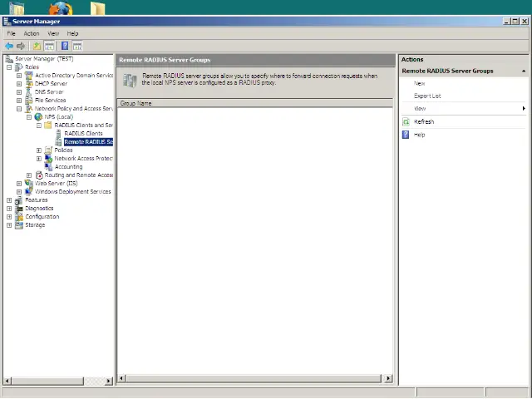Collapse the Roles tree node

coord(9,67)
